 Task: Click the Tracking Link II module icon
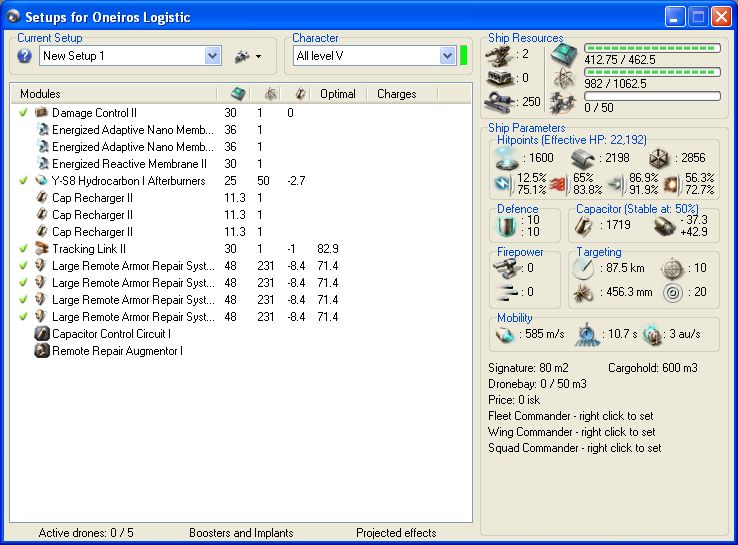41,249
